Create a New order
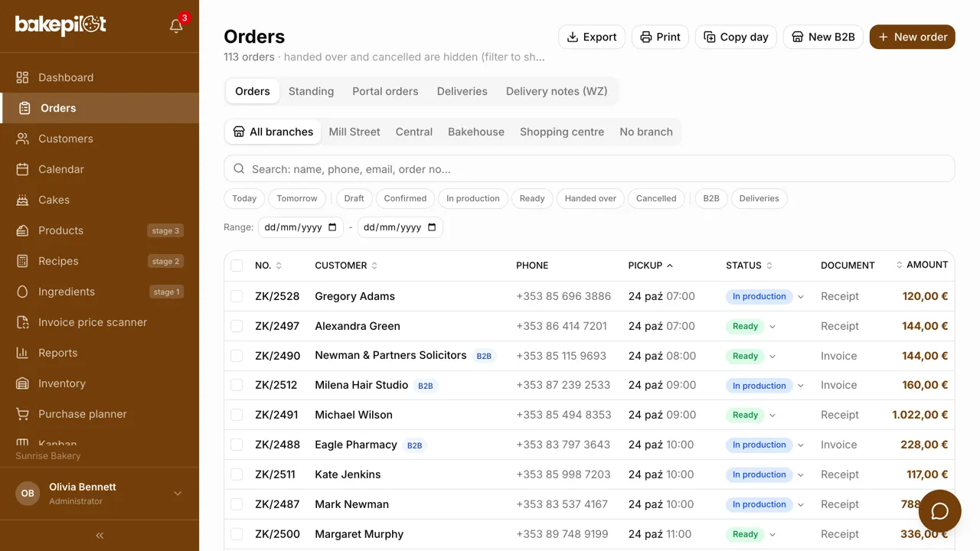 pyautogui.click(x=912, y=37)
